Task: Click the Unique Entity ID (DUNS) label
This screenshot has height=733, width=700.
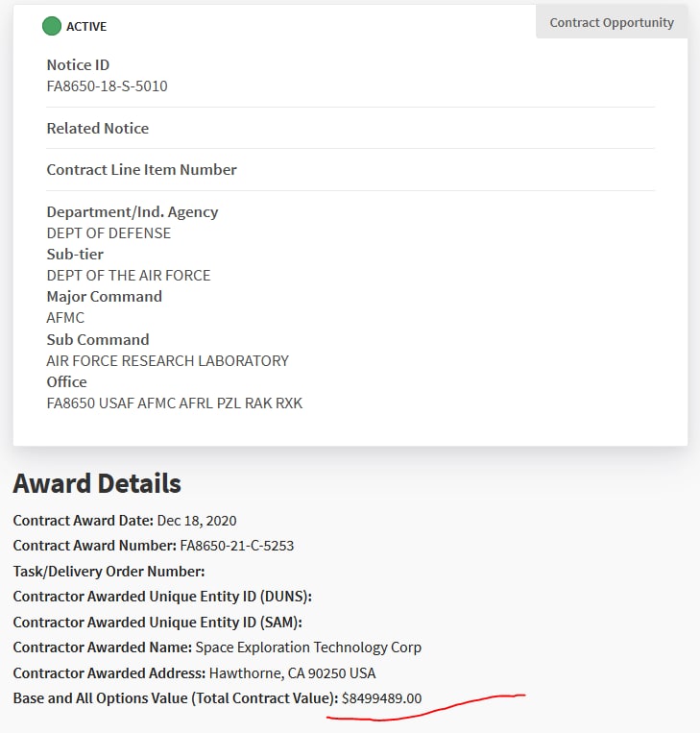Action: 162,597
